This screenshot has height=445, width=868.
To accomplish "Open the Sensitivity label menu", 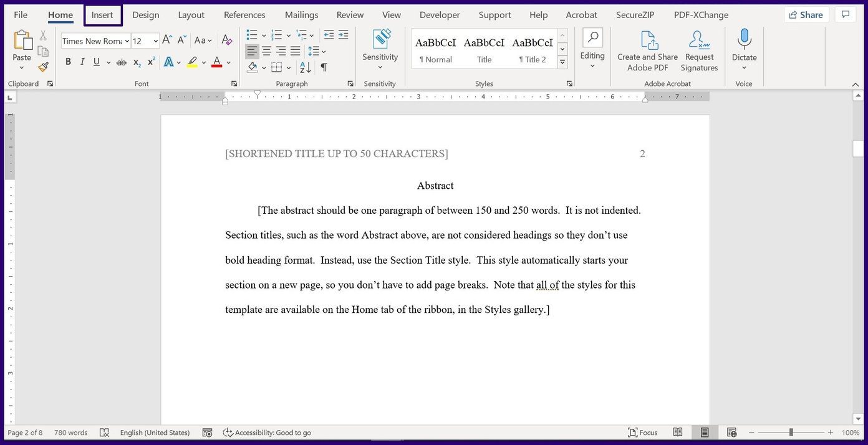I will point(380,49).
